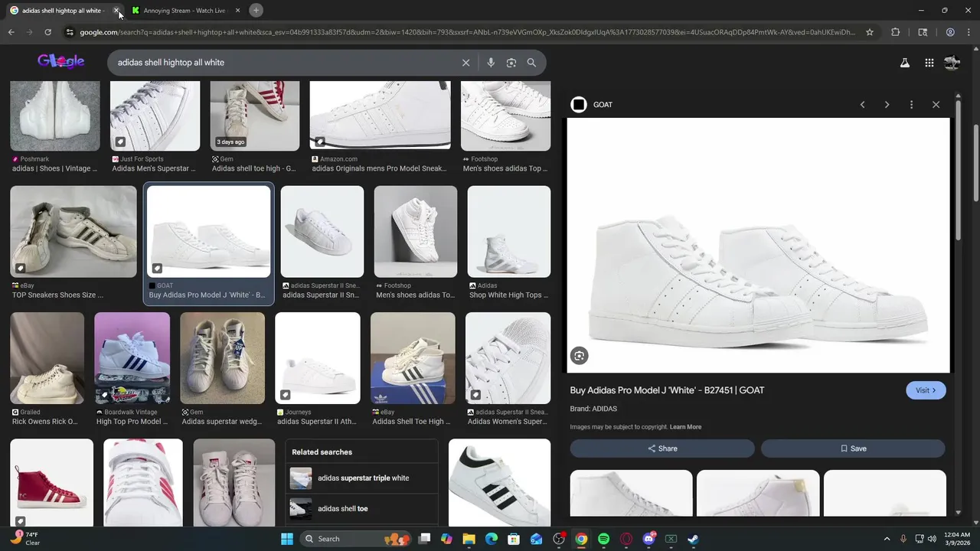
Task: Click the address bar URL
Action: tap(467, 32)
